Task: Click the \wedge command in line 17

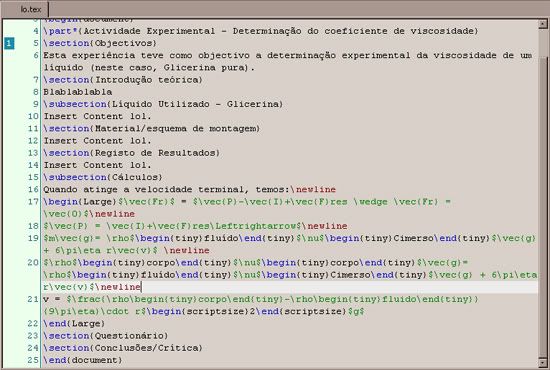Action: pyautogui.click(x=371, y=202)
